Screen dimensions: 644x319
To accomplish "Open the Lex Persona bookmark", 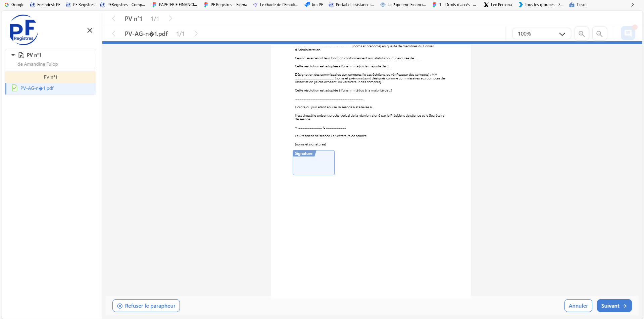I will (498, 5).
